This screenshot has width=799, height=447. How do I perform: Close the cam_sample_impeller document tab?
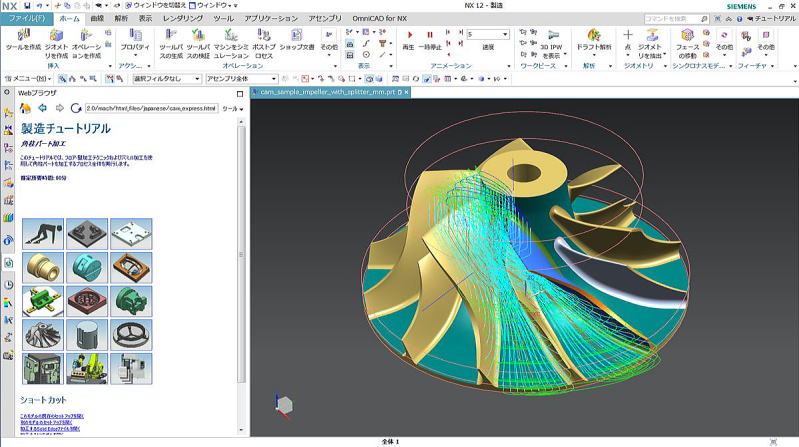pyautogui.click(x=406, y=92)
